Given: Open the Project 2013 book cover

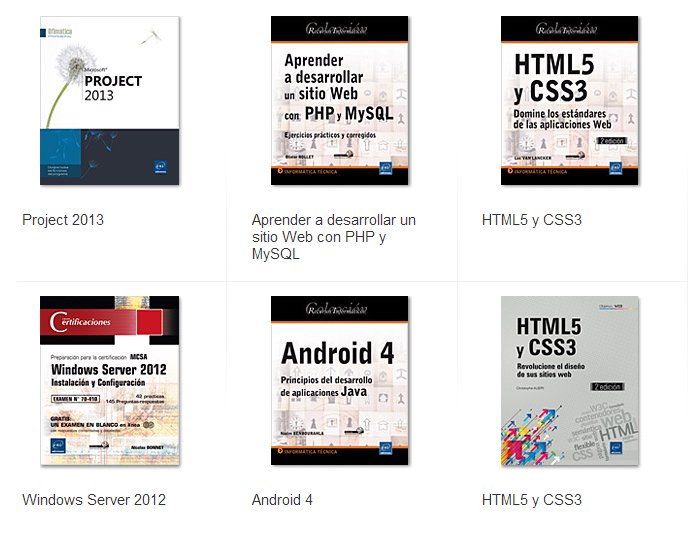Looking at the screenshot, I should 110,100.
